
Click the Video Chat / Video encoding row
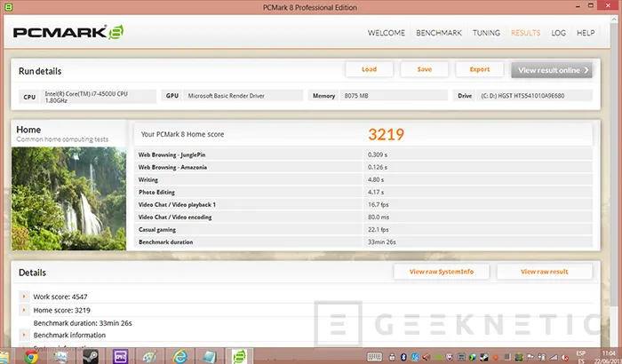tap(363, 217)
